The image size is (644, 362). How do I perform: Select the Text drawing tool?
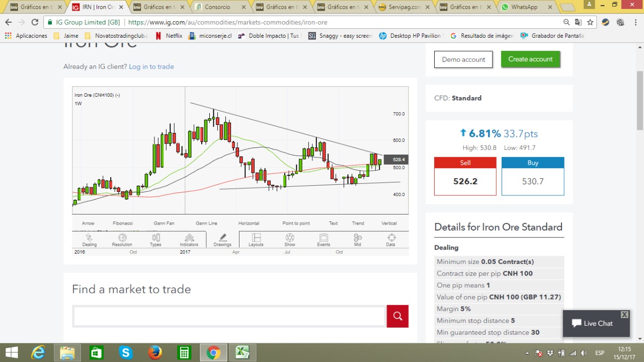pos(333,223)
